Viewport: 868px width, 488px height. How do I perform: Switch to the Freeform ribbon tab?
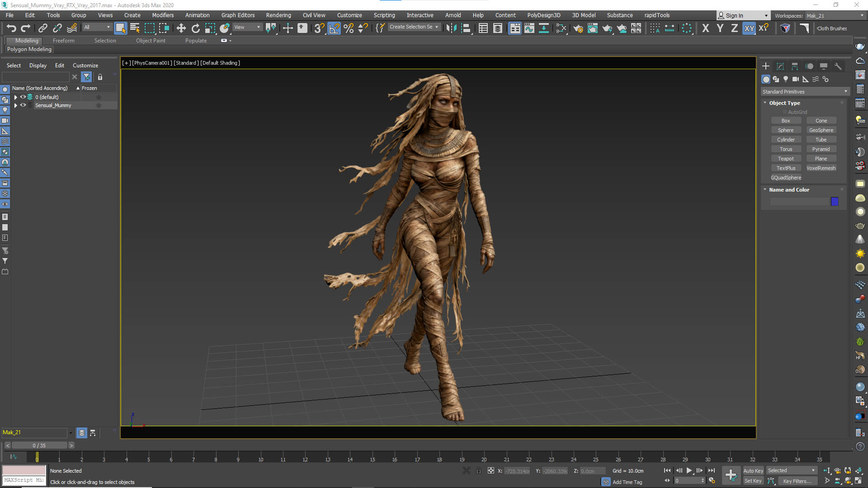[63, 41]
